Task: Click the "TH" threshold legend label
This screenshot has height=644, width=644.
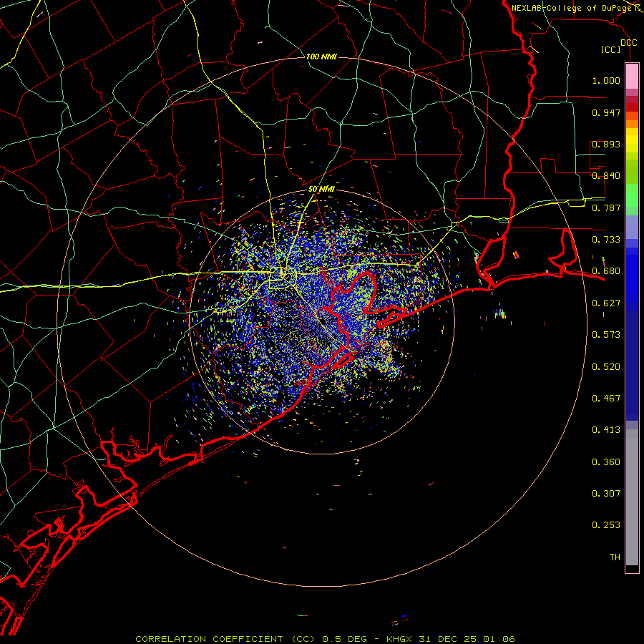Action: coord(615,557)
